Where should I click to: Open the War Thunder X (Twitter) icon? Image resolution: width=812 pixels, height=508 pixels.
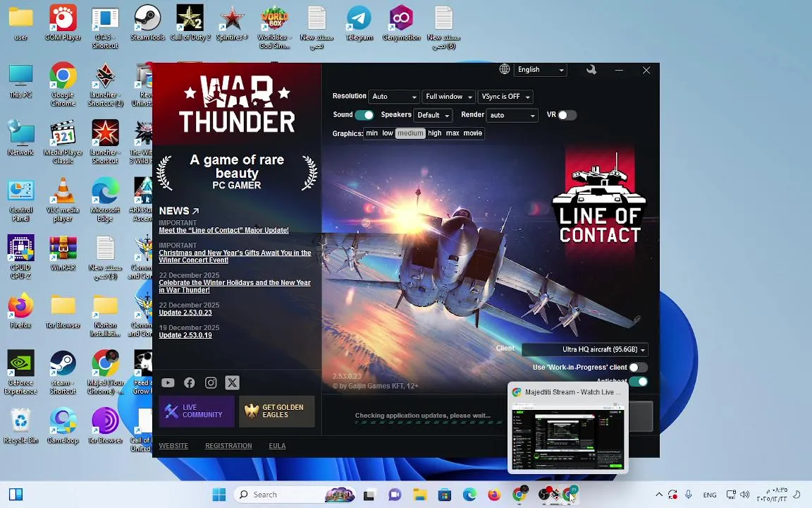click(x=232, y=382)
